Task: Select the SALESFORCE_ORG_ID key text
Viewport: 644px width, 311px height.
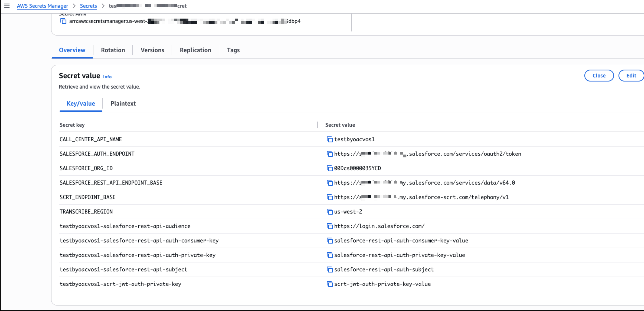Action: pos(86,168)
